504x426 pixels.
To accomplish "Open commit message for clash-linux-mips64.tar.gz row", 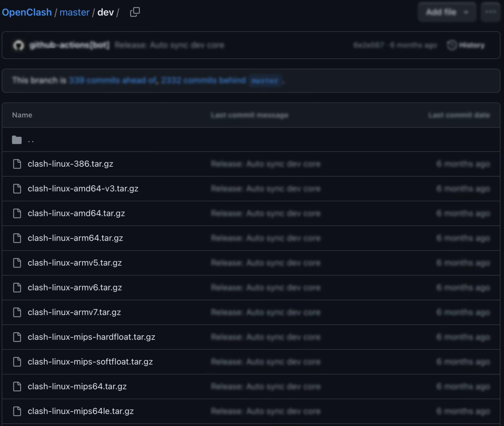I will pos(266,386).
